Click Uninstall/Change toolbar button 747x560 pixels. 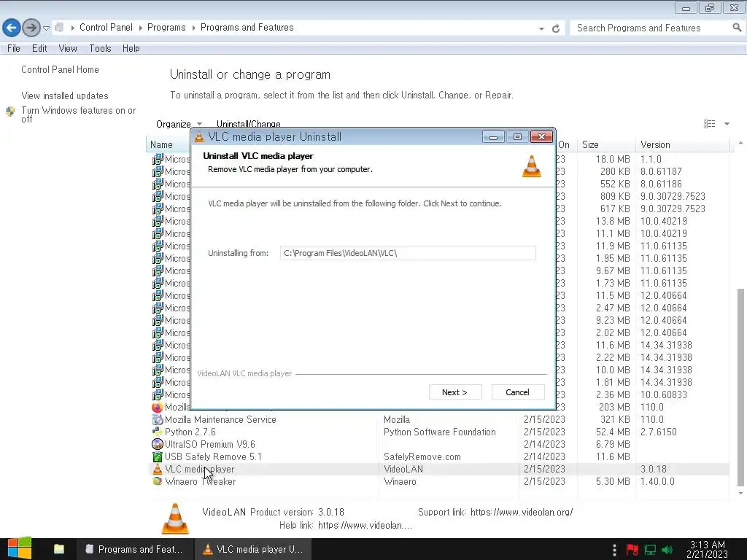tap(248, 124)
